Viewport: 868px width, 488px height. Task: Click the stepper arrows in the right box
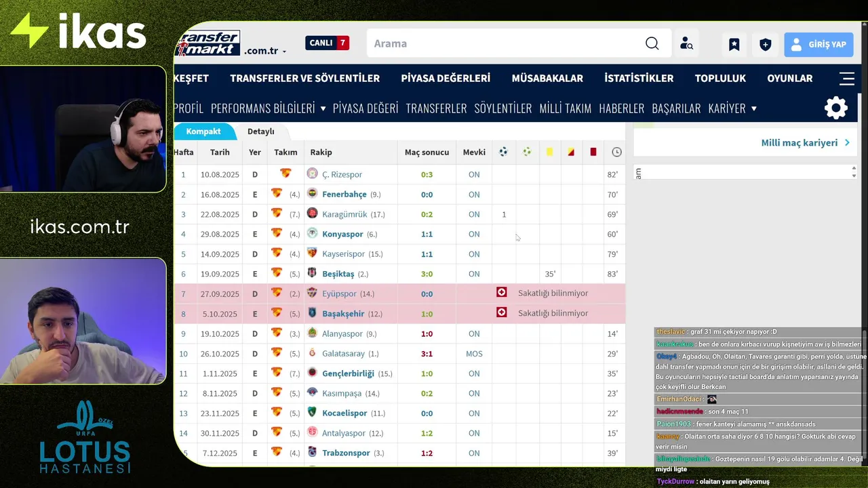[854, 172]
